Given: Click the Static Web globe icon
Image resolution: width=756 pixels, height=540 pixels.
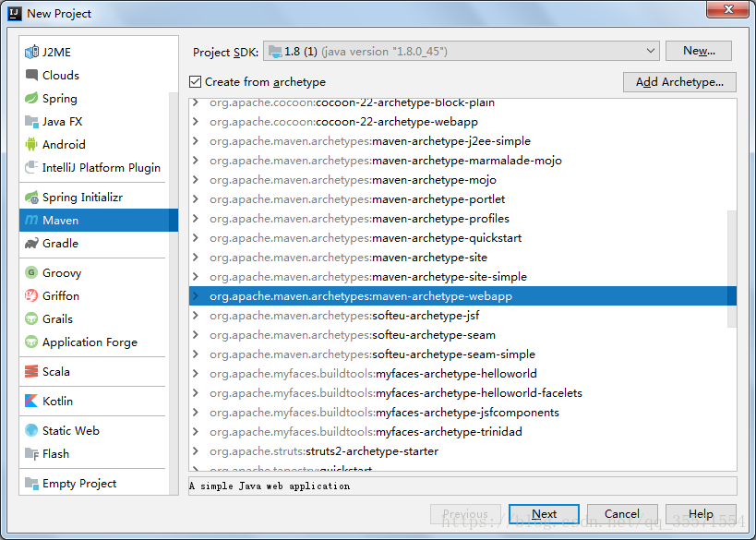Looking at the screenshot, I should pyautogui.click(x=31, y=430).
